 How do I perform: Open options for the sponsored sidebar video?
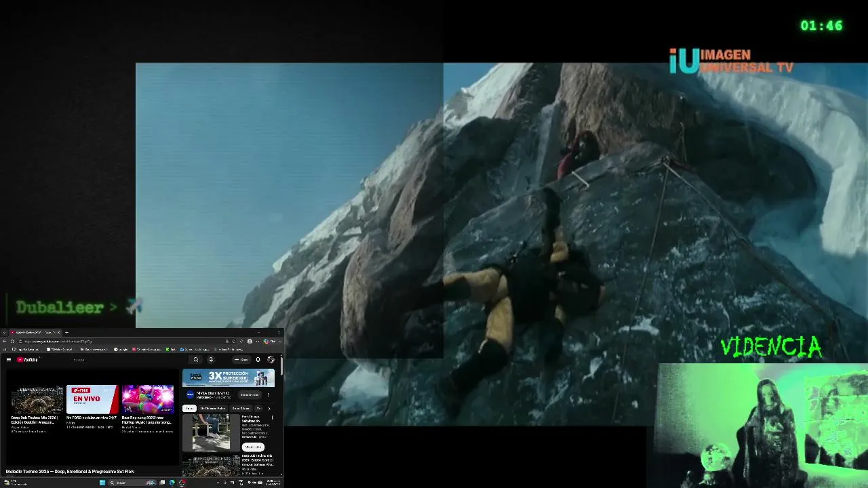272,418
